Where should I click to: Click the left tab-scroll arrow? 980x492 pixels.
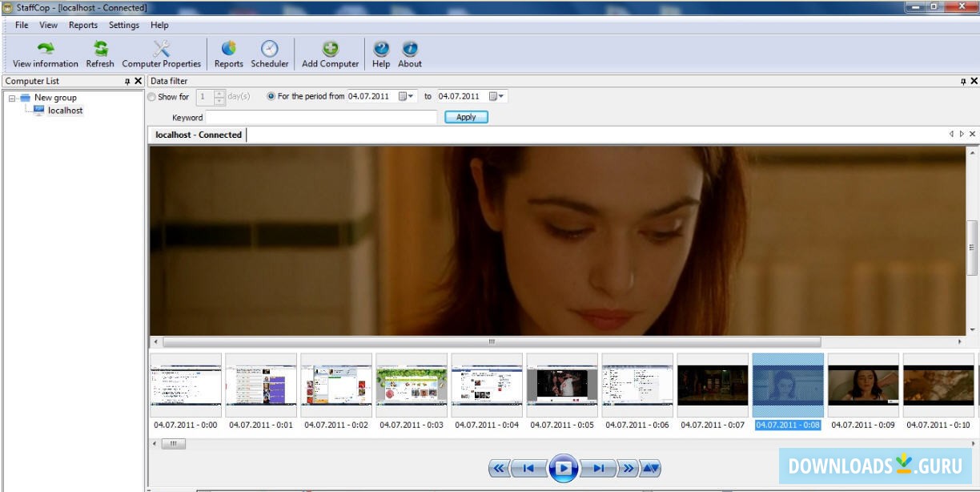pos(952,135)
